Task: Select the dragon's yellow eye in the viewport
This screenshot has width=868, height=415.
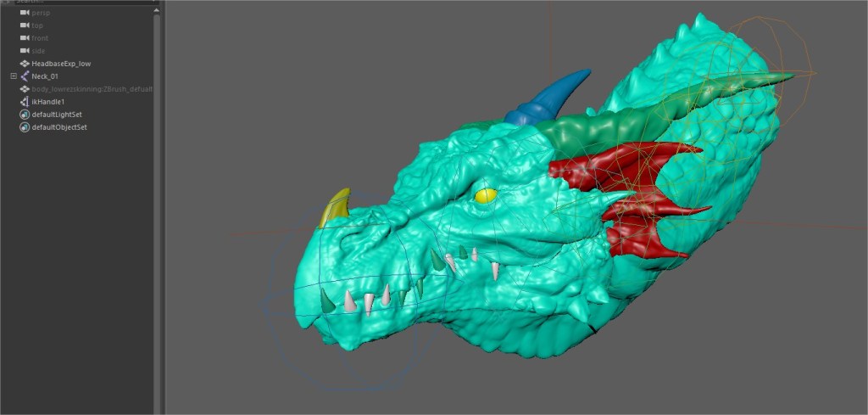Action: 485,196
